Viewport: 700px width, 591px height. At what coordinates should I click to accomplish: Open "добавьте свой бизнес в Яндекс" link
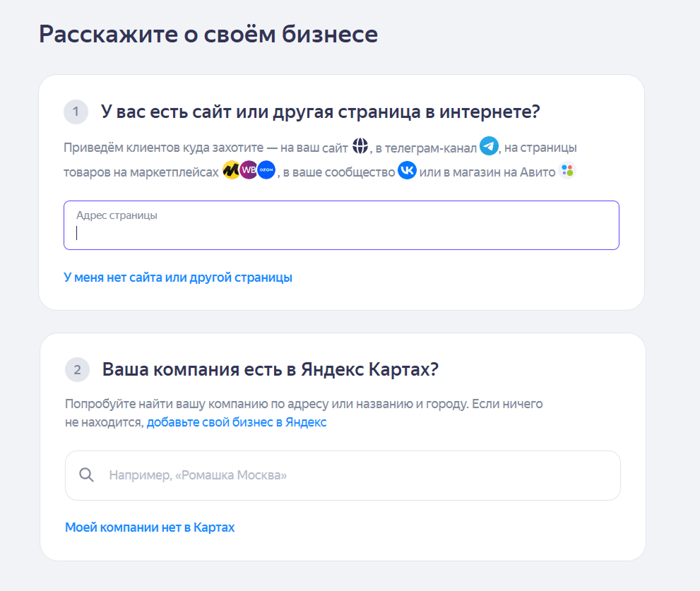pos(237,422)
